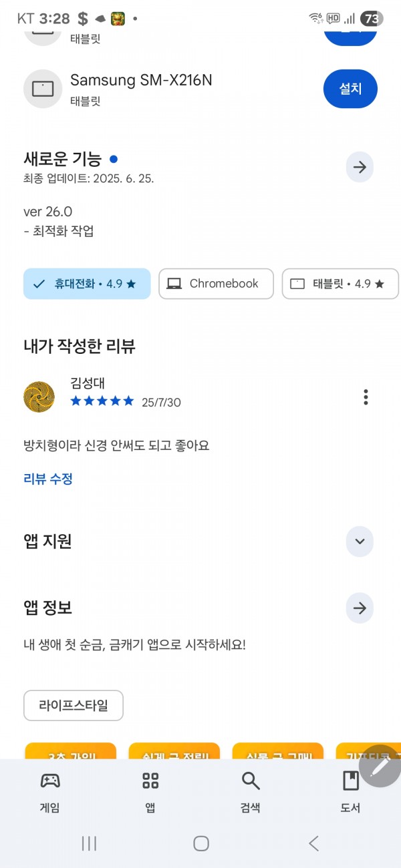401x868 pixels.
Task: Select the Chromebook device chip
Action: pyautogui.click(x=216, y=284)
